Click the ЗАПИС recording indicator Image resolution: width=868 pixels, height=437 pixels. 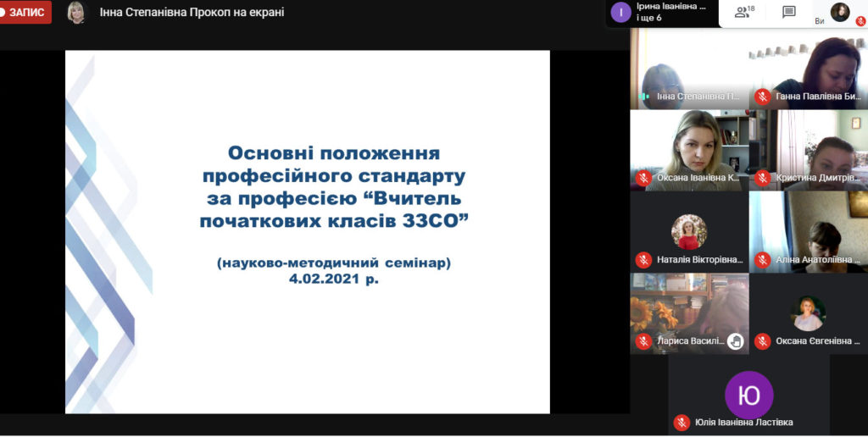click(25, 12)
